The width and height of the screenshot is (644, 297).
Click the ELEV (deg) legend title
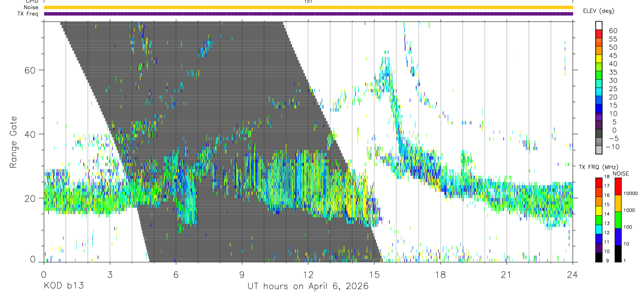[x=598, y=11]
